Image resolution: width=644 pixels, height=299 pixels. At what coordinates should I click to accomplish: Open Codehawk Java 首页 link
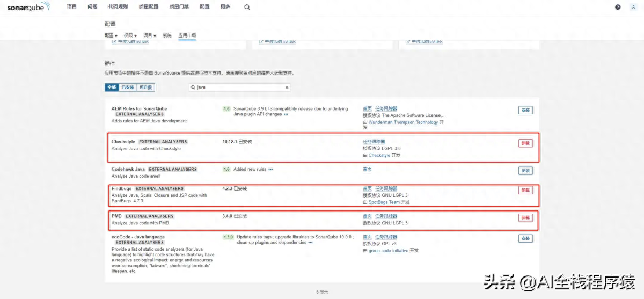point(368,169)
